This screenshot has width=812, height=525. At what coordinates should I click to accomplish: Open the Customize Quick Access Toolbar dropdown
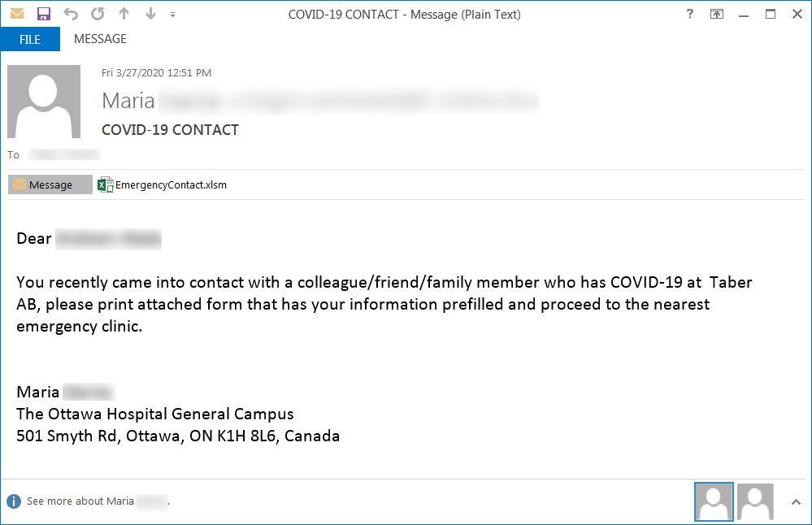pos(173,14)
